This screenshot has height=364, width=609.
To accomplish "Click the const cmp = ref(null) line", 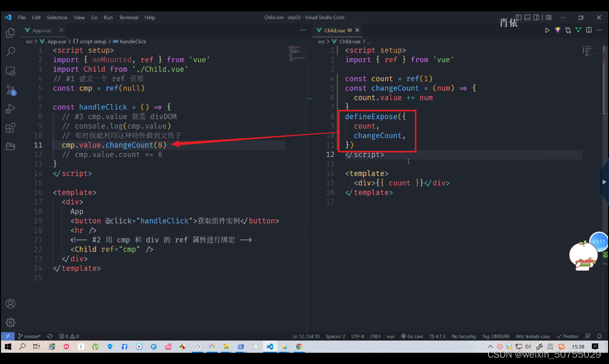I will (x=99, y=88).
